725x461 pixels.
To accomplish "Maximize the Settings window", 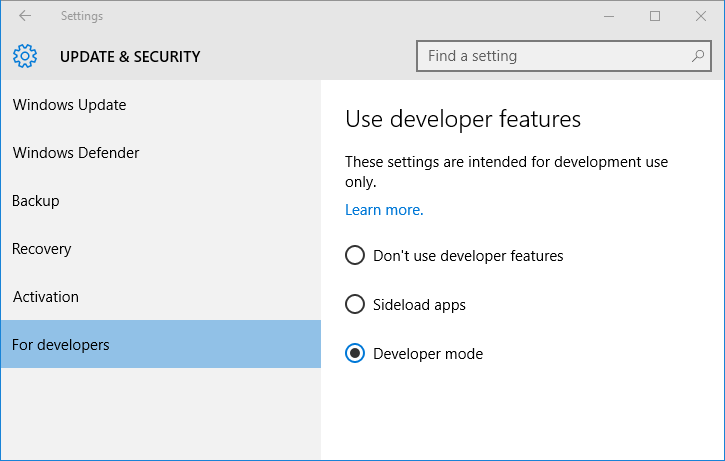I will coord(655,16).
